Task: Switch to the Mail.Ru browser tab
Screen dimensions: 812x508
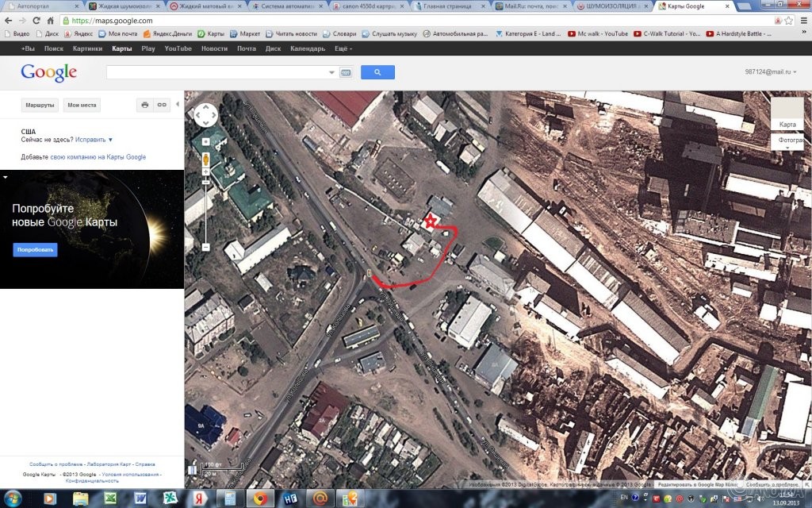Action: pyautogui.click(x=531, y=6)
